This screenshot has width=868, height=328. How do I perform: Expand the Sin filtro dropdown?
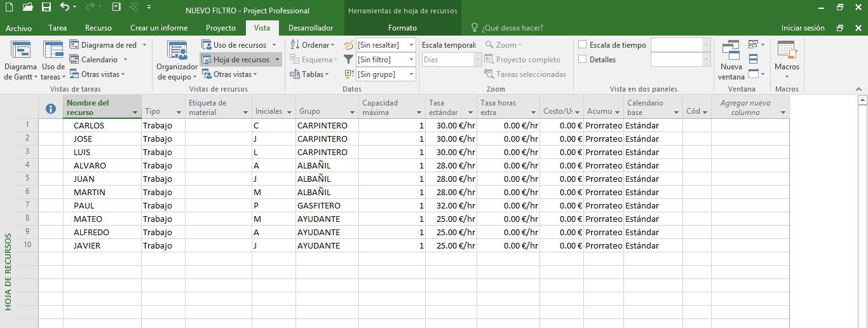[x=412, y=60]
